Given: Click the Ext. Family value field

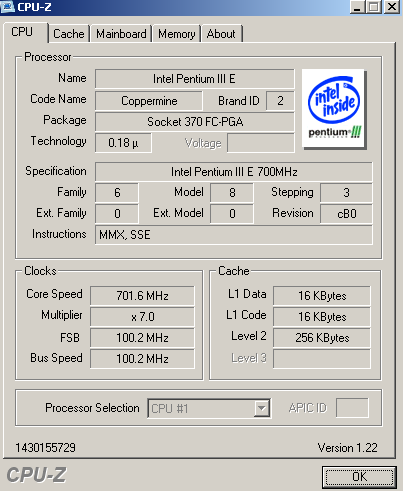Looking at the screenshot, I should coord(117,213).
